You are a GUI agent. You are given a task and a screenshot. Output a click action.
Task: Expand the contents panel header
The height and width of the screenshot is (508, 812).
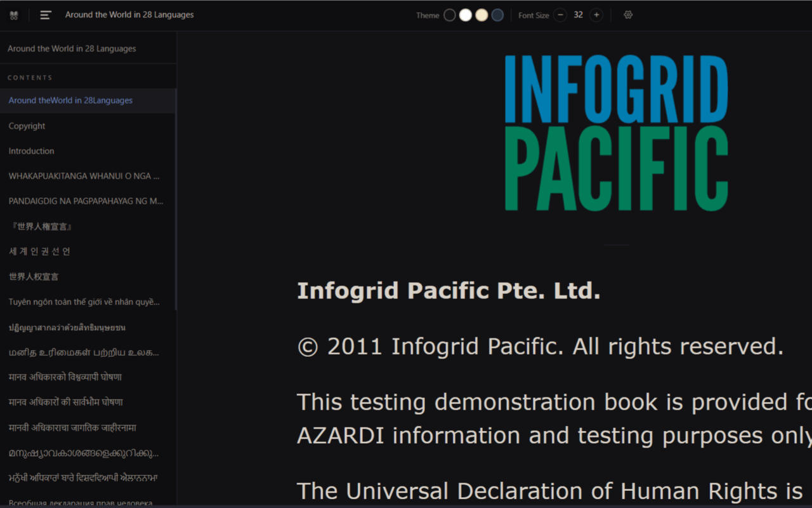tap(29, 77)
